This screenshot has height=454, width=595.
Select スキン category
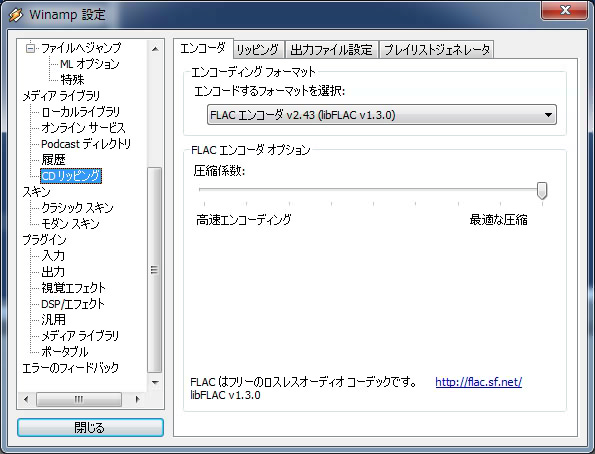click(x=36, y=192)
